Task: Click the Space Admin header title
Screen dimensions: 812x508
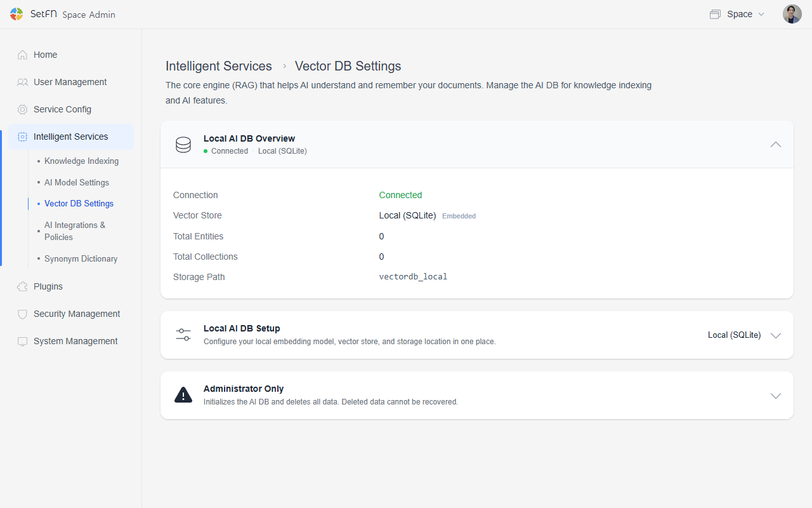Action: tap(89, 15)
